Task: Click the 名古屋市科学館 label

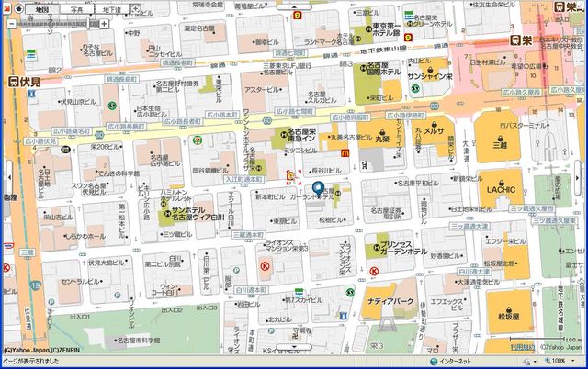Action: click(x=139, y=341)
